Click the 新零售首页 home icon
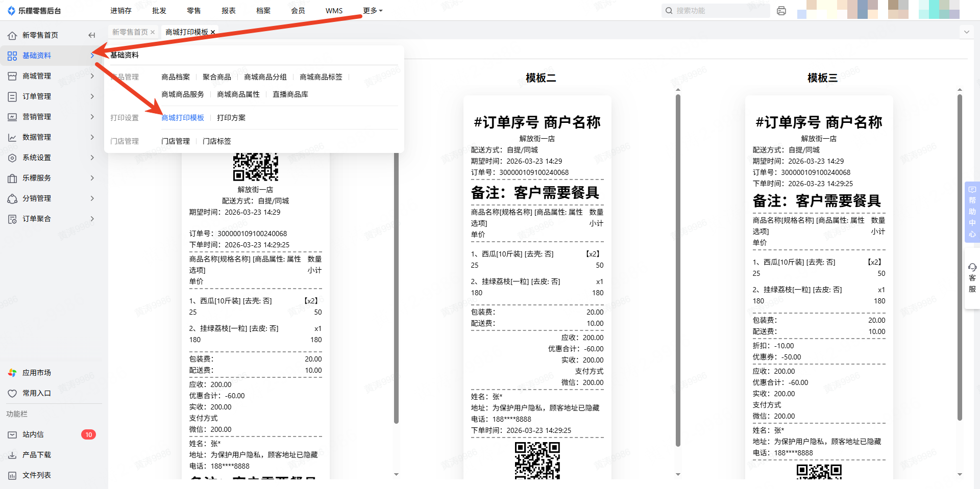Viewport: 980px width, 489px height. [12, 35]
